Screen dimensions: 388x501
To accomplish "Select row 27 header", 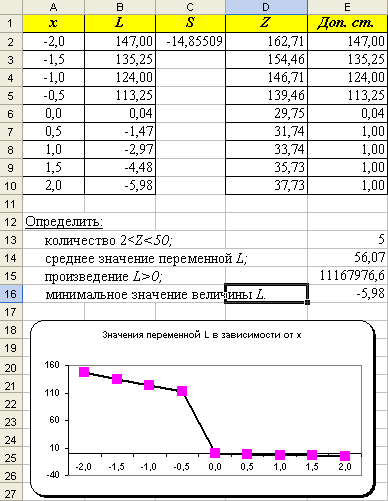I will pos(11,493).
